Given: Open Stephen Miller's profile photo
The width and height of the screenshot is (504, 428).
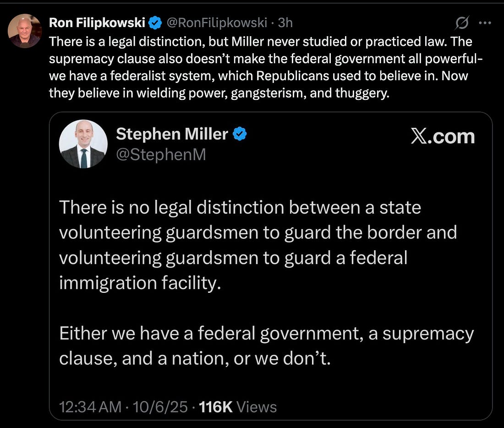Looking at the screenshot, I should (83, 144).
